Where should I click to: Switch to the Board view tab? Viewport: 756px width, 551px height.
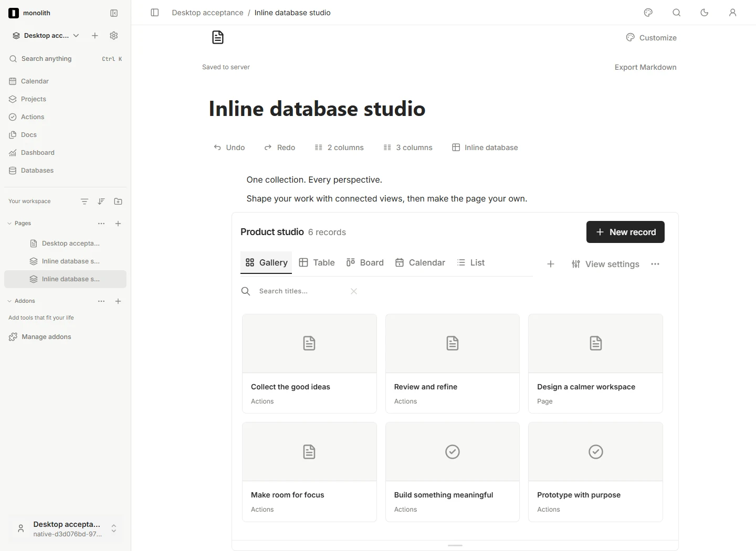(x=365, y=262)
